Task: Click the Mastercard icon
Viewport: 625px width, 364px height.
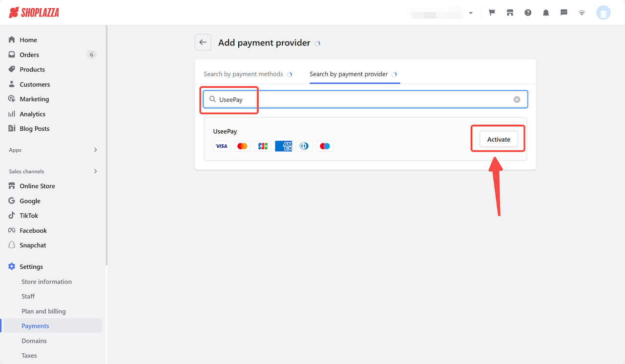Action: 242,146
